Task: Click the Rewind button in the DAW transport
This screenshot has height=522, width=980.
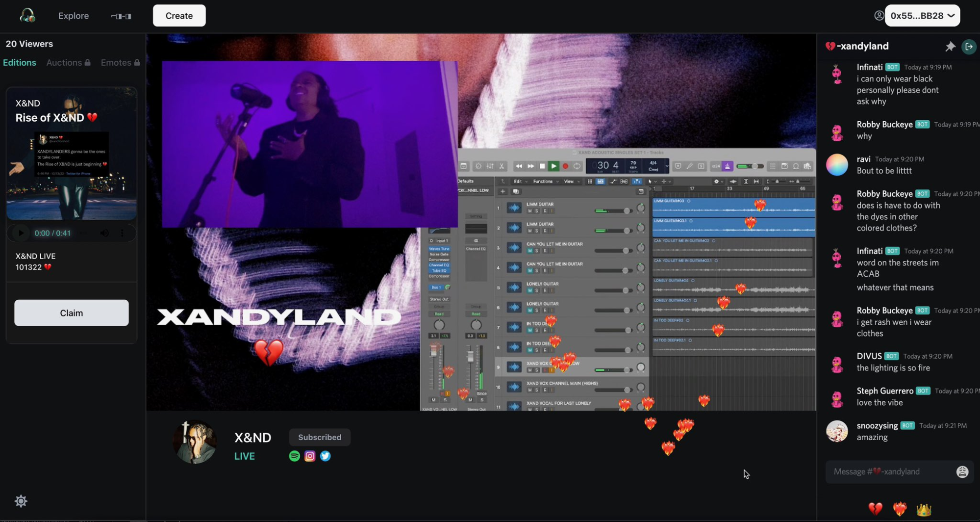Action: point(519,166)
